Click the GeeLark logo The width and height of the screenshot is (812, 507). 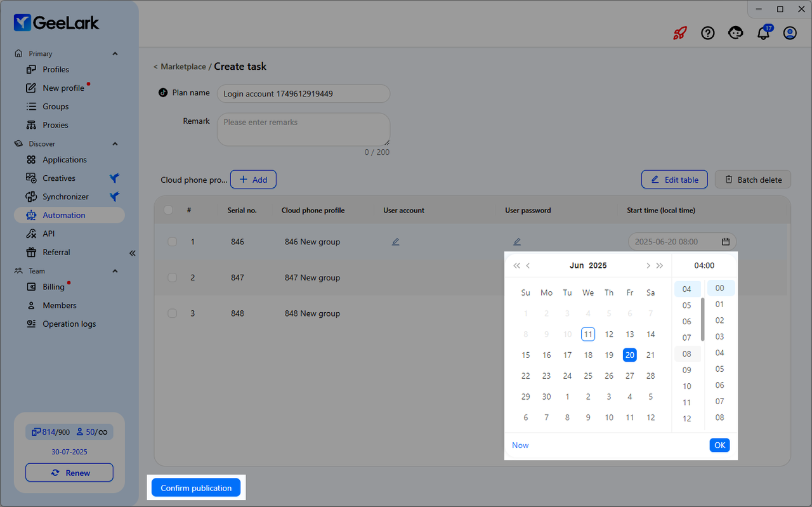click(x=56, y=23)
